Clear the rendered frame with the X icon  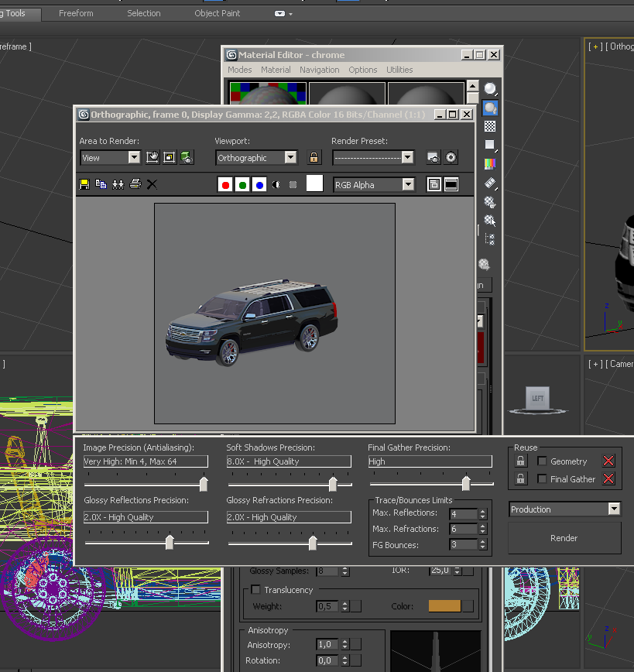tap(152, 184)
